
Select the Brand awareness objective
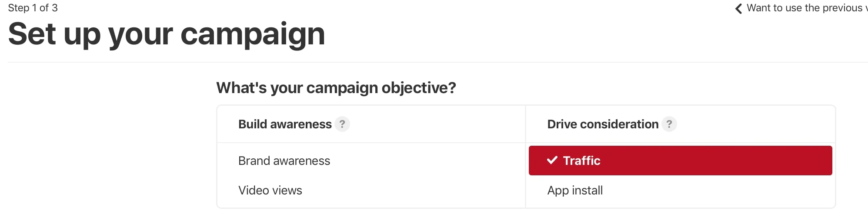pos(284,161)
